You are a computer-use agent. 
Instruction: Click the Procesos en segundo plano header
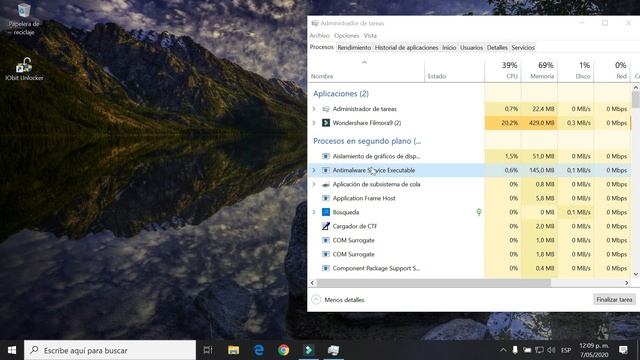point(367,141)
